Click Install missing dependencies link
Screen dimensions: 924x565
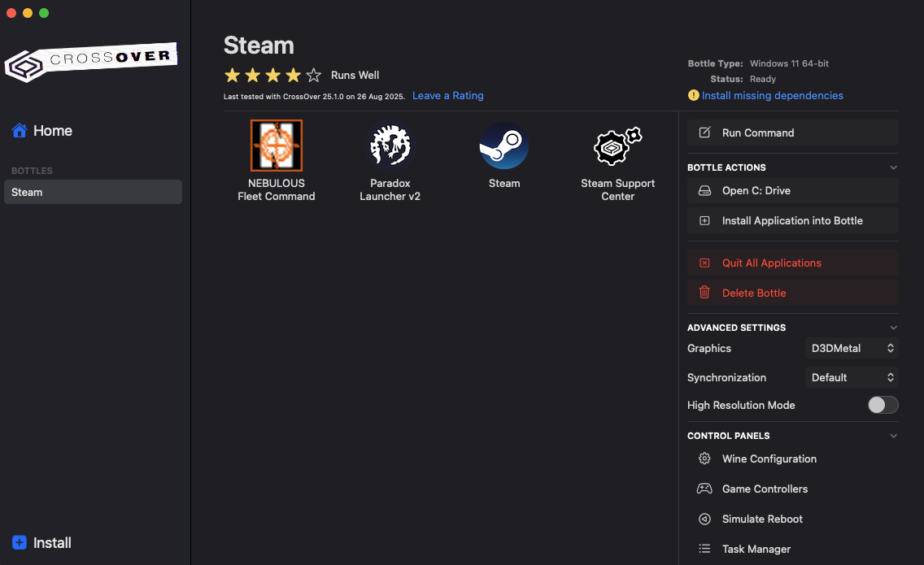point(772,95)
